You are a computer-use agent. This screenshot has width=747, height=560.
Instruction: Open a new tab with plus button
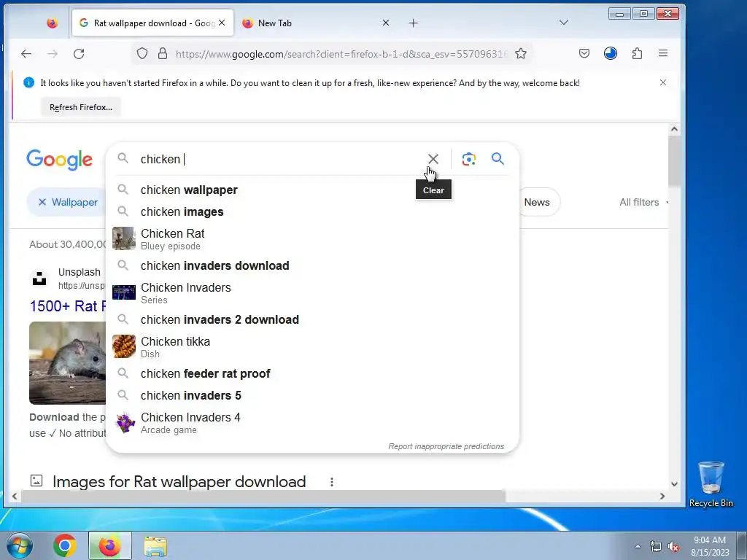pos(414,23)
